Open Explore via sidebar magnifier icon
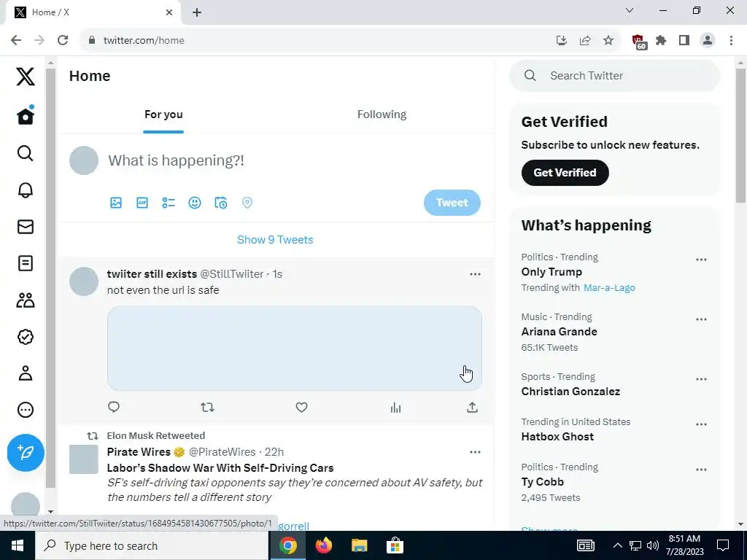 click(x=26, y=153)
